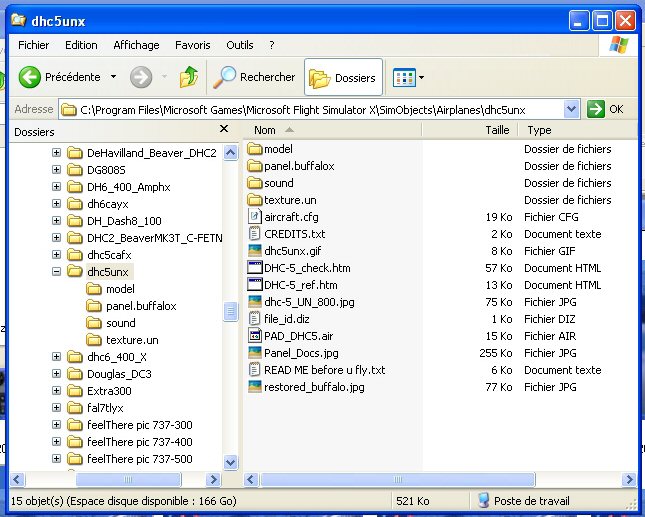Sort files by the Type column

(577, 130)
